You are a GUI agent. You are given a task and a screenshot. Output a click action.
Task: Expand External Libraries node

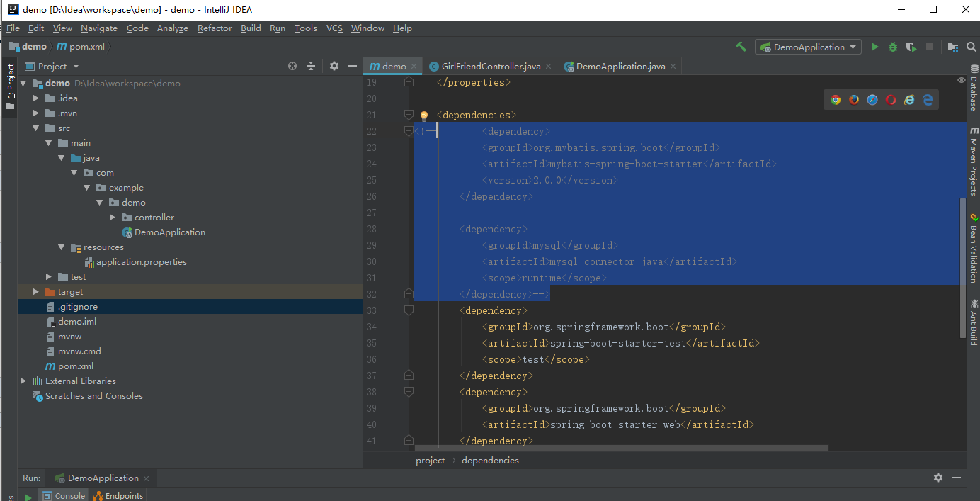pyautogui.click(x=23, y=381)
